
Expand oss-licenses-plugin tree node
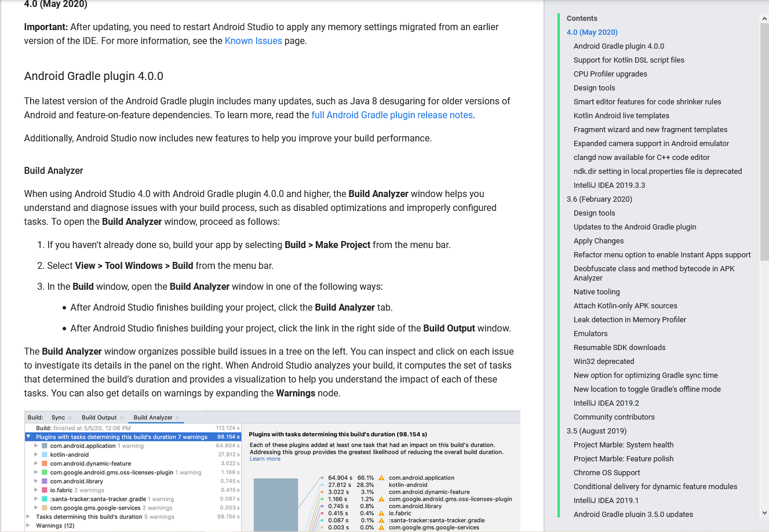click(x=36, y=472)
